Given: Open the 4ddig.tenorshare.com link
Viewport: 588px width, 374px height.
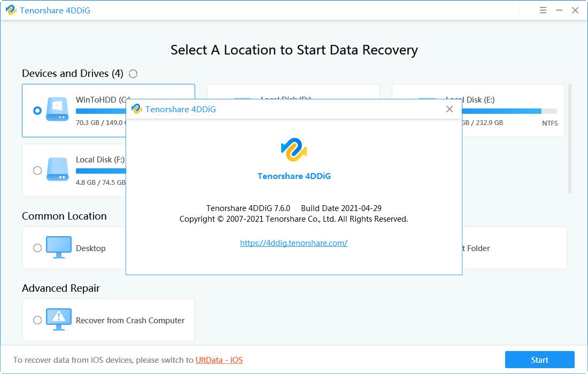Looking at the screenshot, I should (293, 243).
